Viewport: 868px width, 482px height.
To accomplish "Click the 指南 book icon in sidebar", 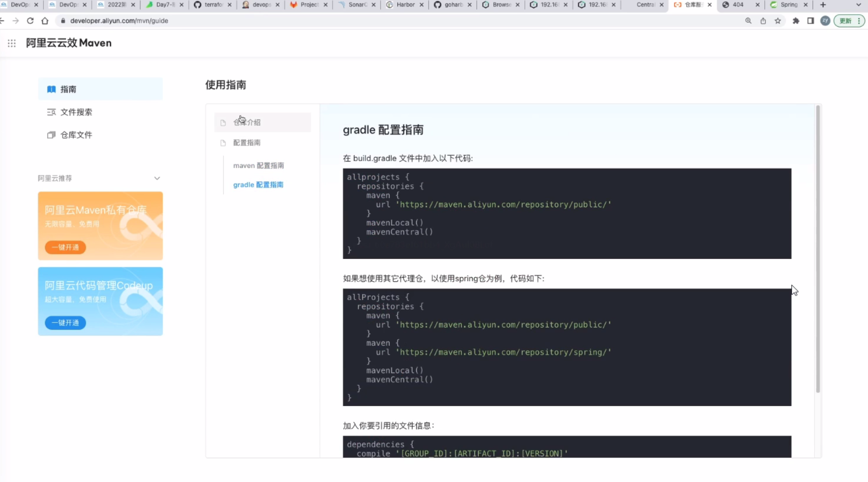I will (51, 89).
